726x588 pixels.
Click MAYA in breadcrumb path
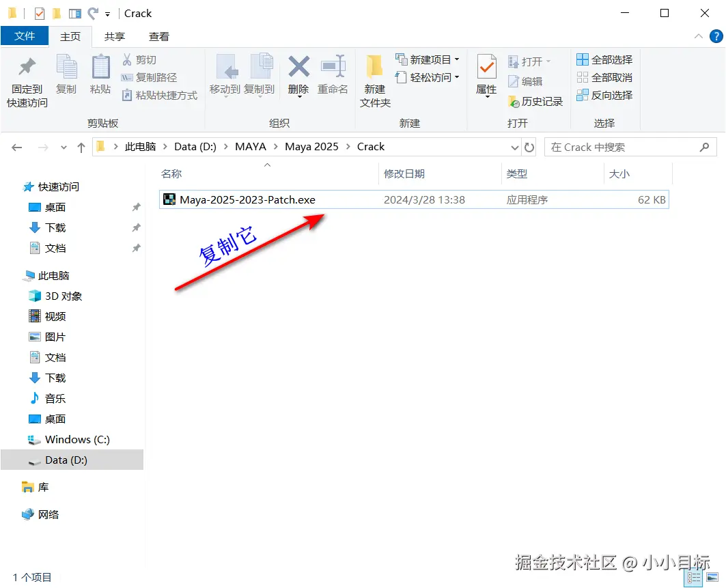pyautogui.click(x=251, y=147)
